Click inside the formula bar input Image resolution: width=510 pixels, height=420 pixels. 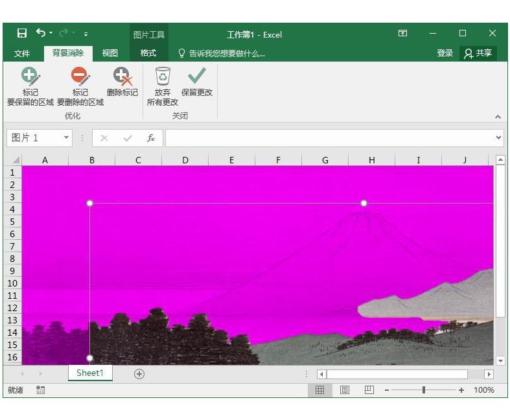tap(330, 138)
